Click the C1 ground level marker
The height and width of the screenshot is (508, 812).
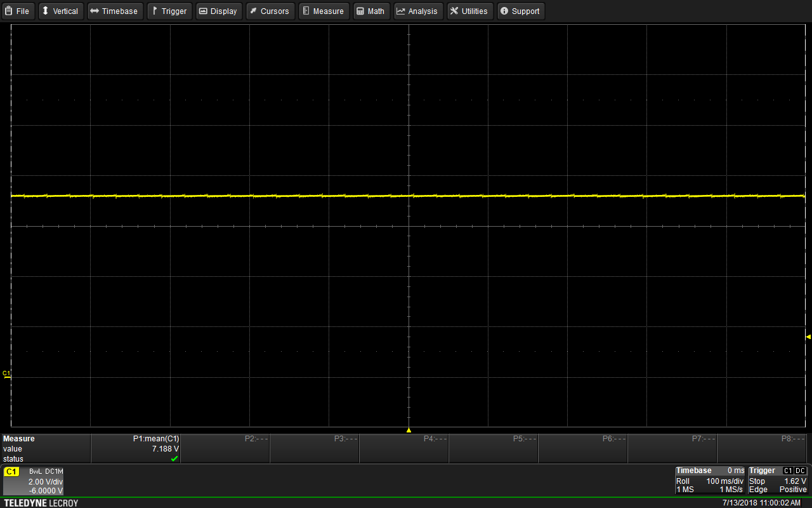[x=7, y=375]
